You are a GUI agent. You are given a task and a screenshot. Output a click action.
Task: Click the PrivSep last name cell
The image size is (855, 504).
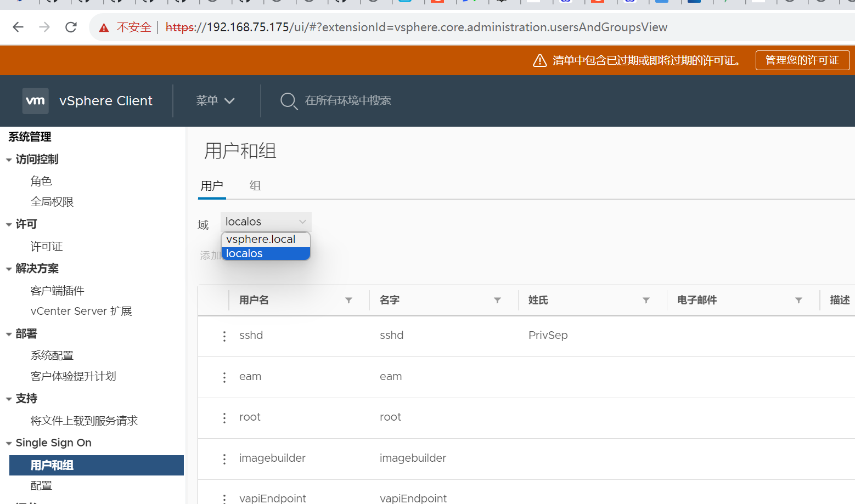pyautogui.click(x=548, y=335)
